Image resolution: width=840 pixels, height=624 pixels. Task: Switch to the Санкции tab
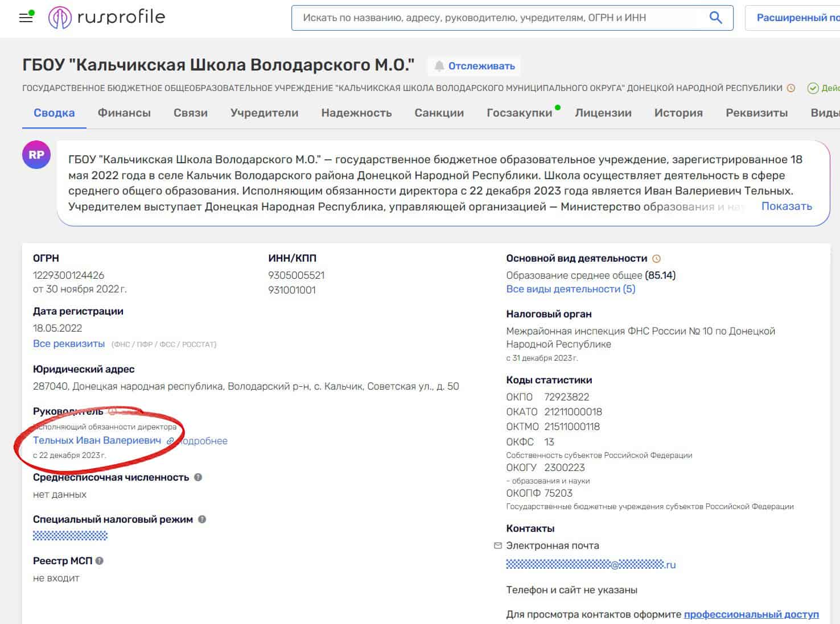(x=439, y=113)
